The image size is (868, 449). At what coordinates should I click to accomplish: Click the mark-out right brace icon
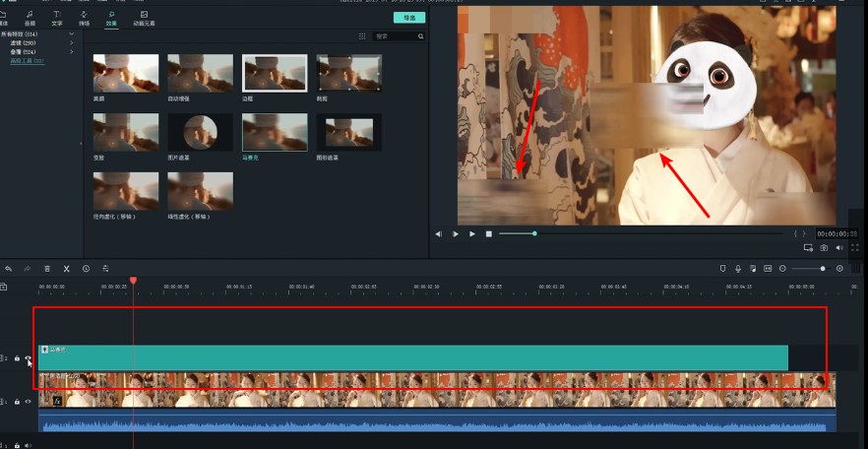(x=804, y=234)
